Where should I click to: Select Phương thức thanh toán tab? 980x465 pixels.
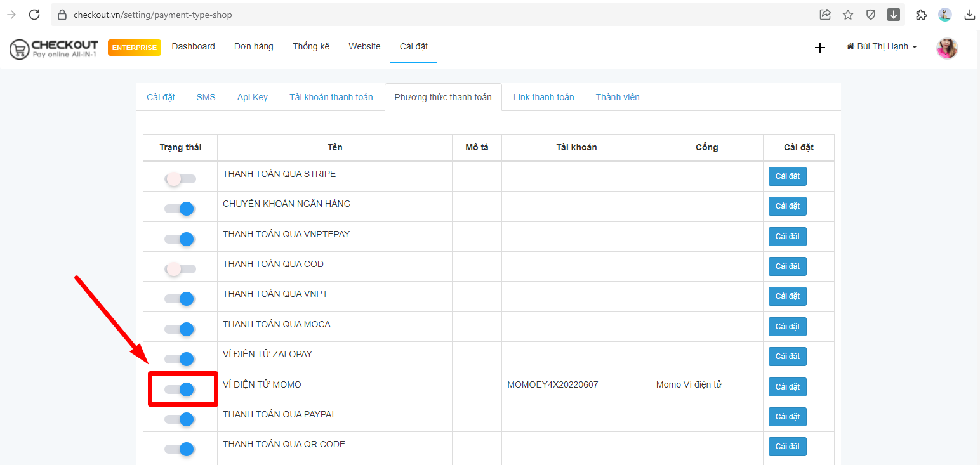pos(443,97)
